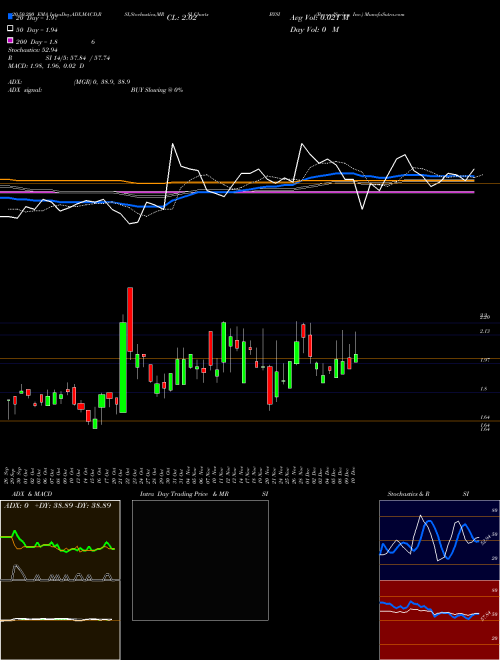This screenshot has width=500, height=660.
Task: Open the red RSI chart panel
Action: tap(439, 620)
